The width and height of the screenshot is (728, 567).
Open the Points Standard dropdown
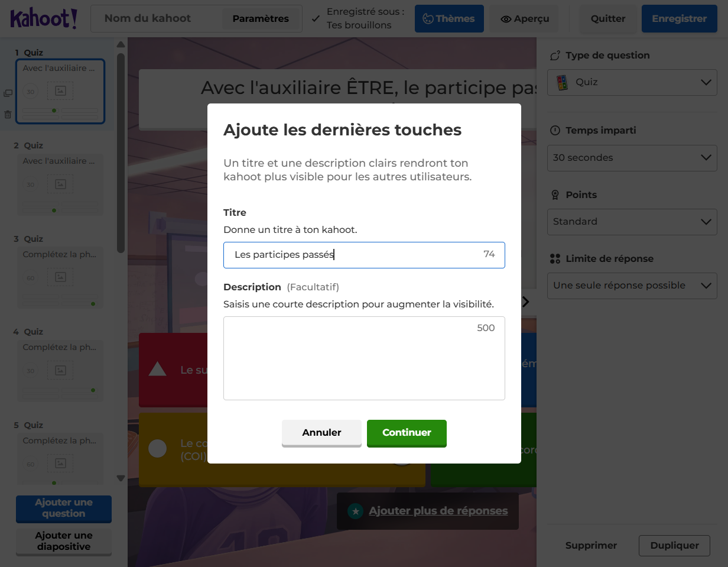[632, 222]
